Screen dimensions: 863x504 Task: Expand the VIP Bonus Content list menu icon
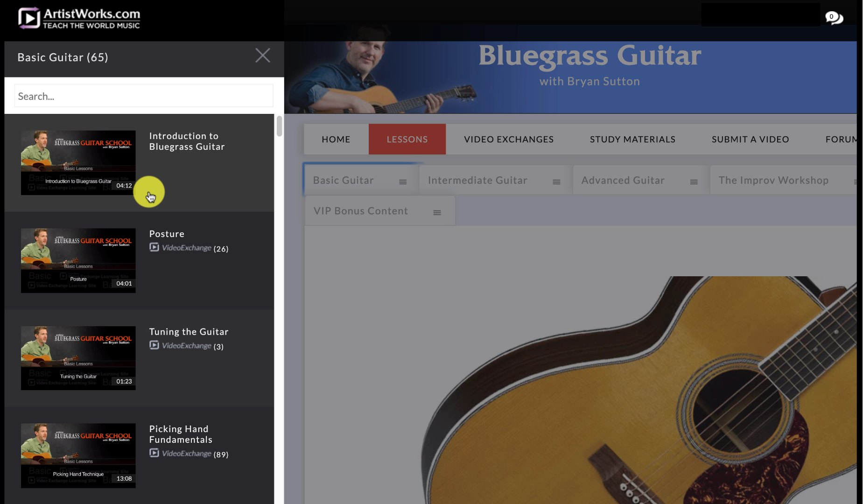[437, 213]
